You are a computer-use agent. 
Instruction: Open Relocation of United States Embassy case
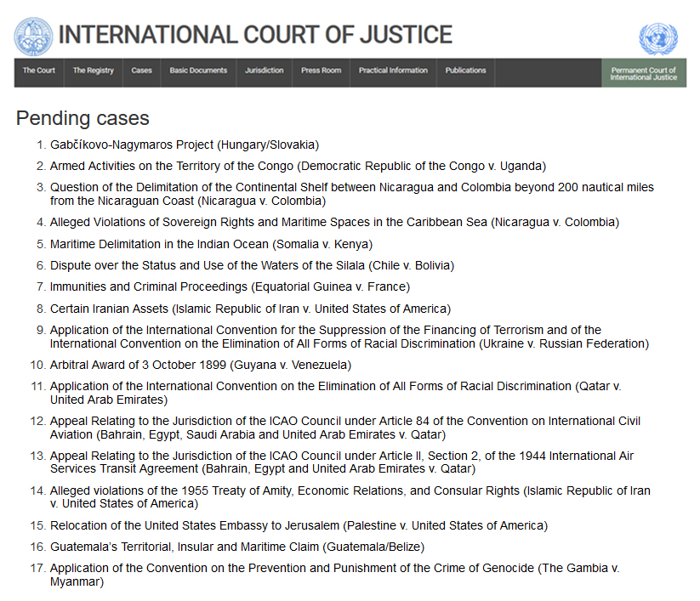(299, 525)
